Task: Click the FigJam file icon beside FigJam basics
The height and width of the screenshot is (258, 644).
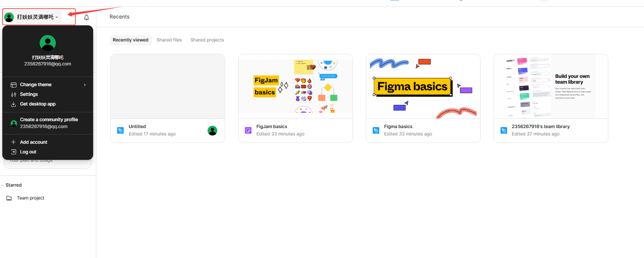Action: point(248,130)
